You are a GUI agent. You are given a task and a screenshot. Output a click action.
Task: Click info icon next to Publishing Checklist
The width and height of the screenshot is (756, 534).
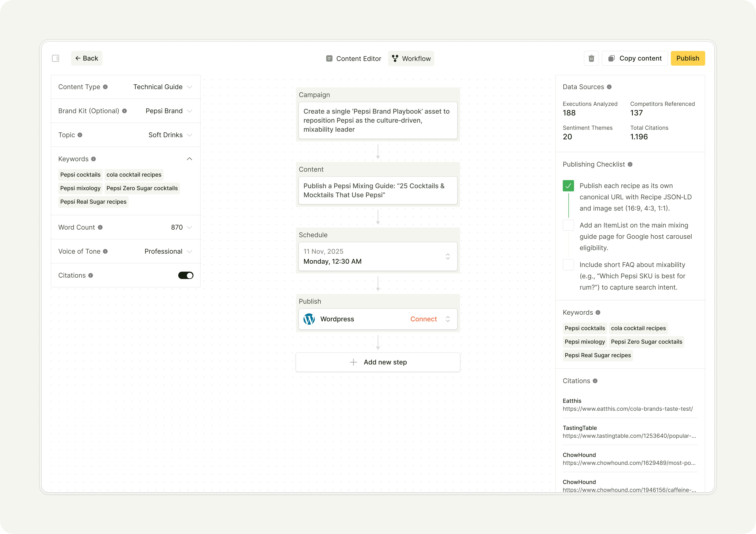(x=630, y=164)
